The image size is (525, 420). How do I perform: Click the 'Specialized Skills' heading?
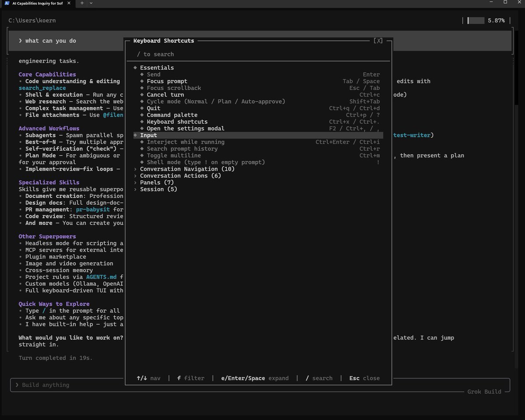(x=49, y=182)
